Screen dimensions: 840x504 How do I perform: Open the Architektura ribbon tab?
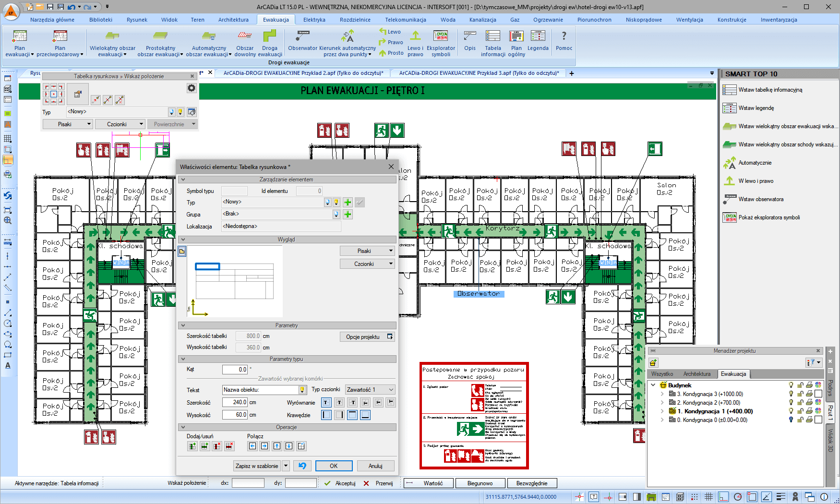(233, 20)
